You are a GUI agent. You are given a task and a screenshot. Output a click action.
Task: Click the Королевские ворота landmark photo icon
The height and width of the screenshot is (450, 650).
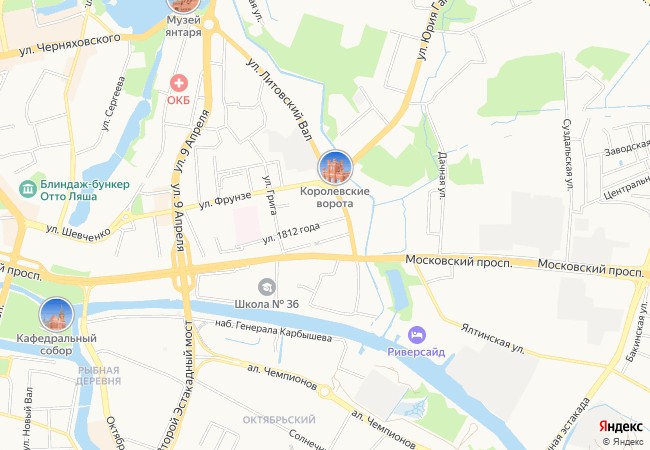335,167
